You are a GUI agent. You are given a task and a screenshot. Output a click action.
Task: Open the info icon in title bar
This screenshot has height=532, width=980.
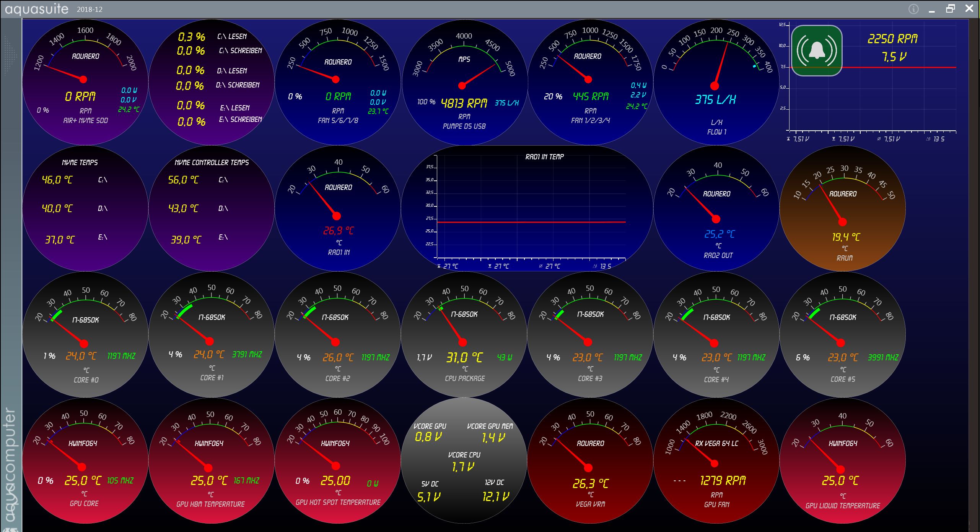click(x=913, y=9)
